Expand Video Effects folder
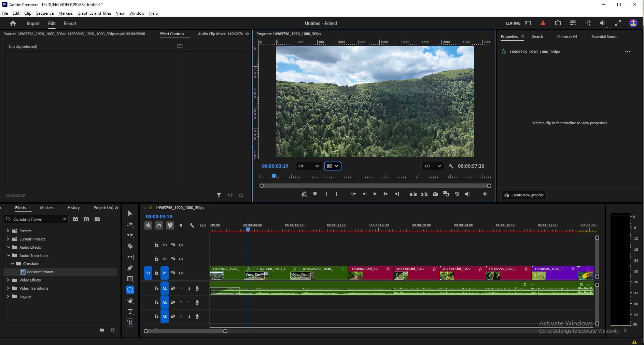Screen dimensions: 644x345 [8, 280]
